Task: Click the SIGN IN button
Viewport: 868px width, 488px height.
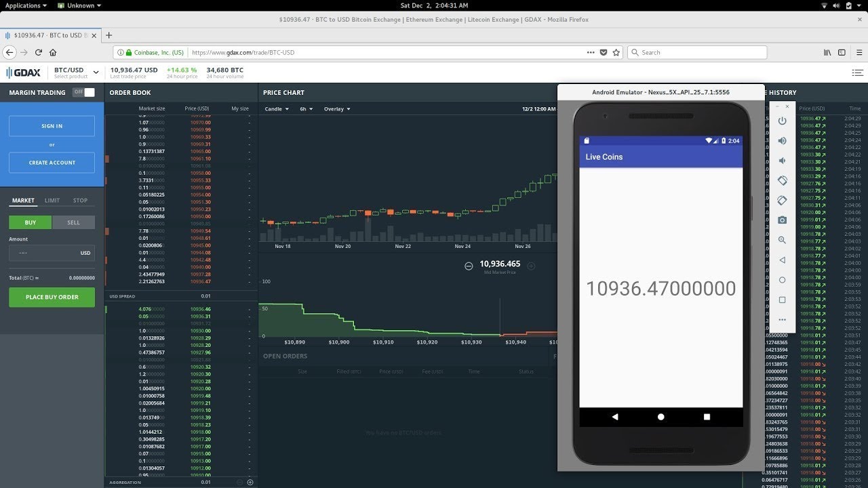Action: coord(52,126)
